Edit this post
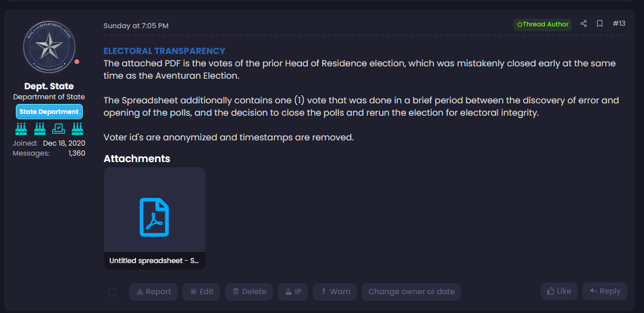The width and height of the screenshot is (644, 313). click(x=201, y=292)
